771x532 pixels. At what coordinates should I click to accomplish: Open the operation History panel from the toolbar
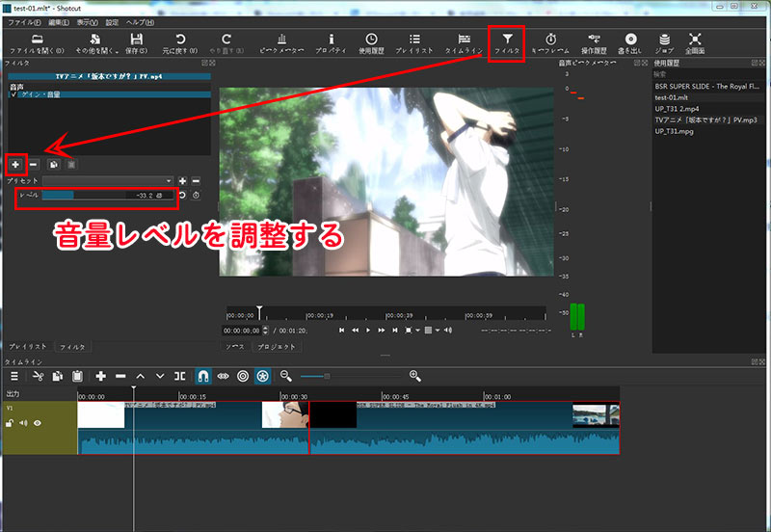pyautogui.click(x=594, y=43)
